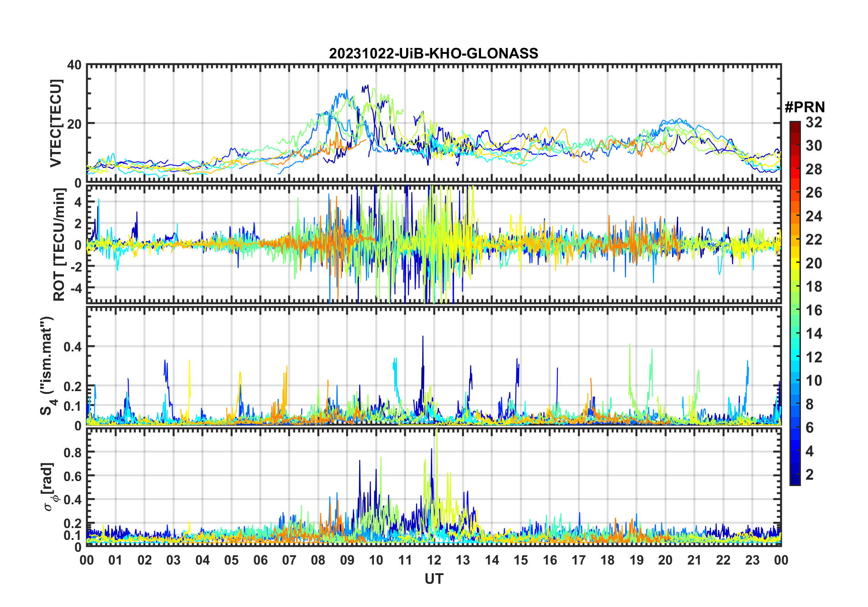
Task: Click inside the VTEC plot panel
Action: click(434, 124)
